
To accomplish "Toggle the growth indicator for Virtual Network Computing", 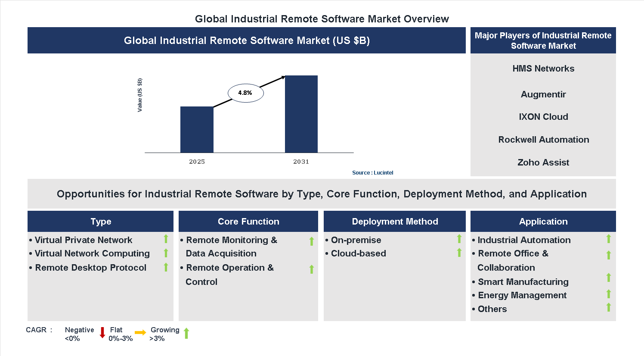I will point(166,254).
